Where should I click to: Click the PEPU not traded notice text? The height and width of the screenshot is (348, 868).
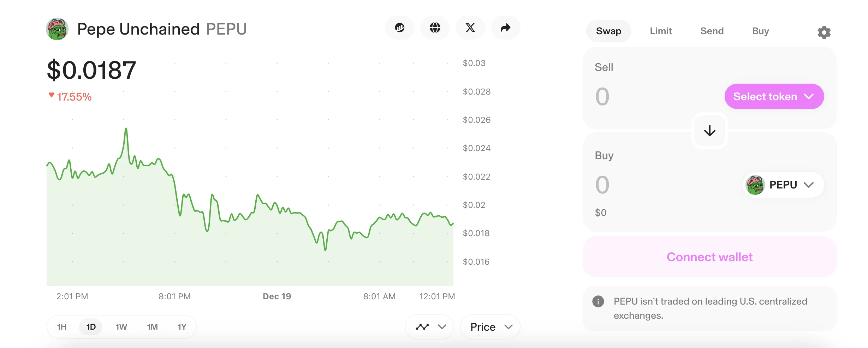click(x=711, y=308)
